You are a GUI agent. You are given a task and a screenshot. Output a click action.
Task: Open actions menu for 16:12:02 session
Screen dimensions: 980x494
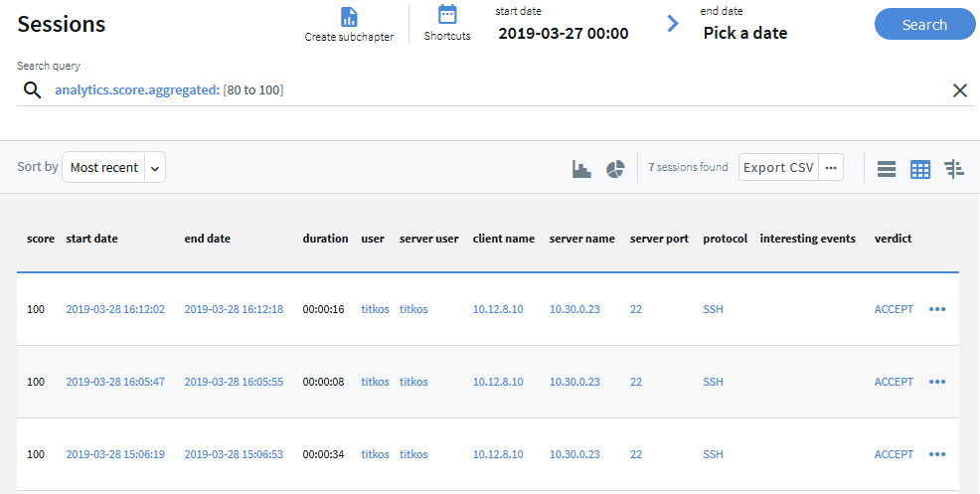[x=936, y=309]
